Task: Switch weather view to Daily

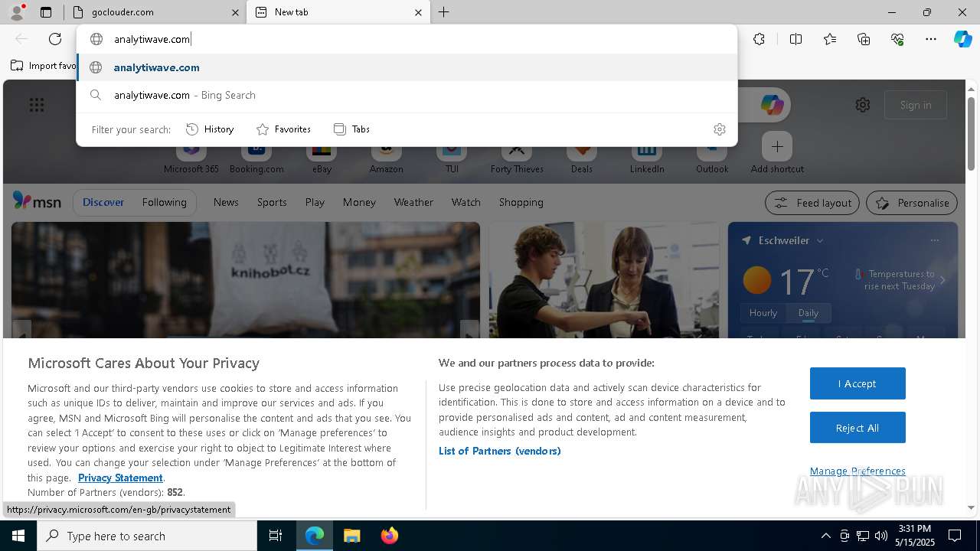Action: (x=808, y=312)
